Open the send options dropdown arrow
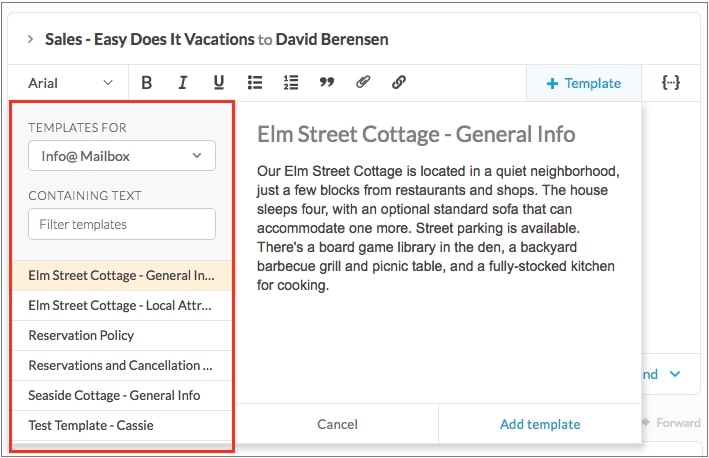Image resolution: width=709 pixels, height=458 pixels. point(675,374)
